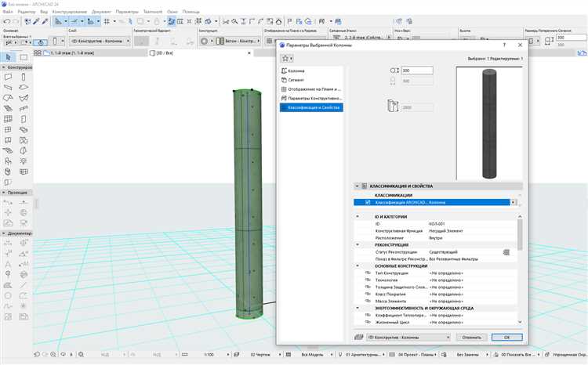
Task: Open Бетон building material dropdown
Action: pos(238,41)
